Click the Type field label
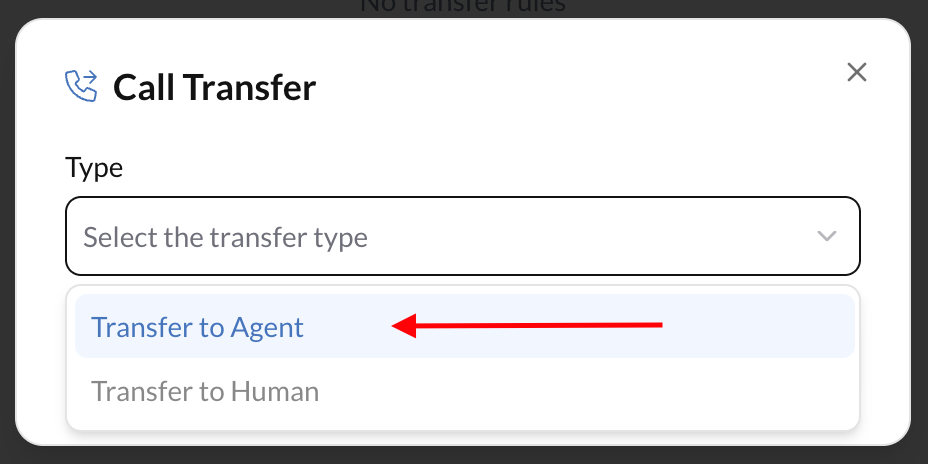Viewport: 928px width, 464px height. (94, 167)
